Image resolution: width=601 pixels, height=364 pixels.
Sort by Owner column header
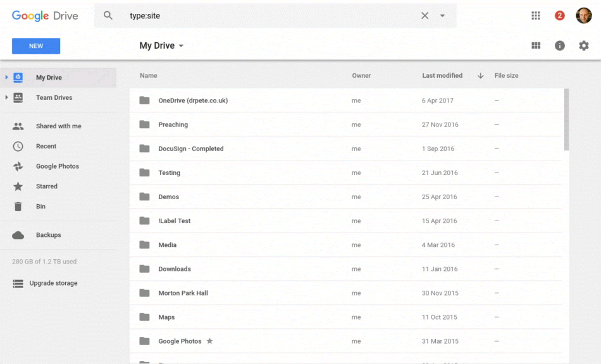[361, 75]
